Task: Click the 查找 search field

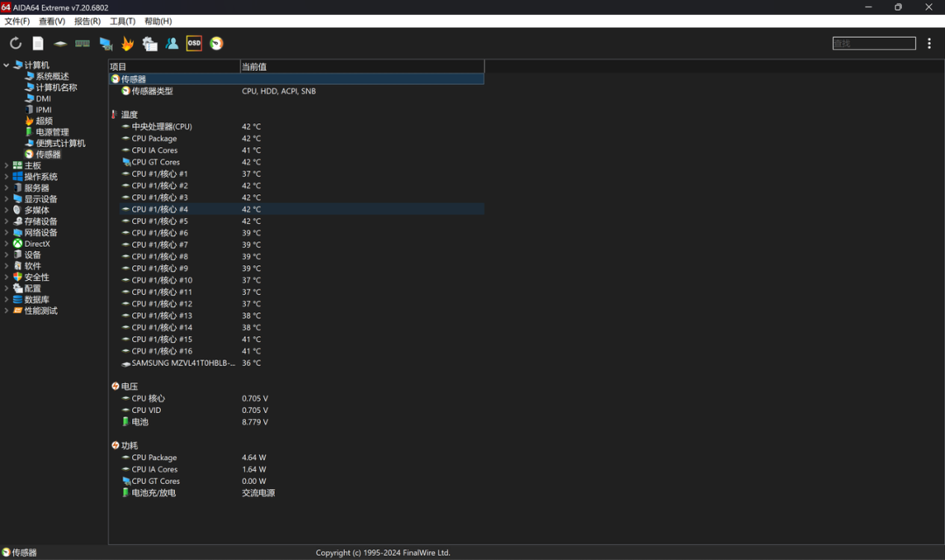Action: 874,44
